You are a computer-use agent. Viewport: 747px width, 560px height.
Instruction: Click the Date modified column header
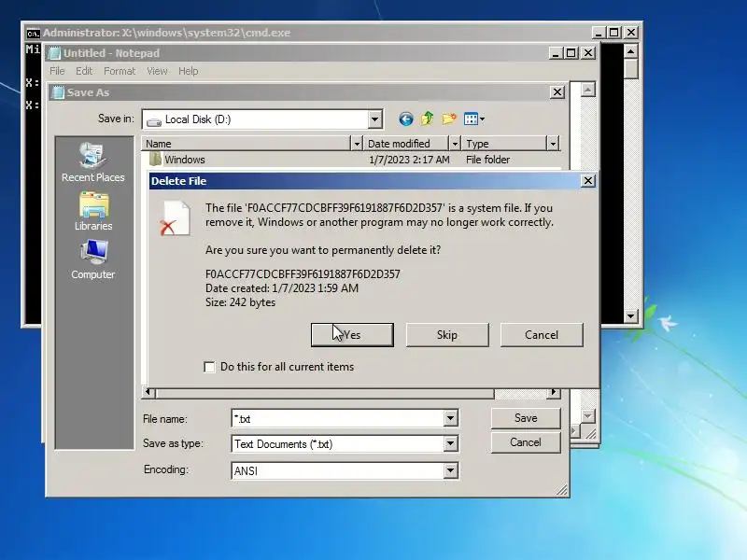pyautogui.click(x=406, y=144)
